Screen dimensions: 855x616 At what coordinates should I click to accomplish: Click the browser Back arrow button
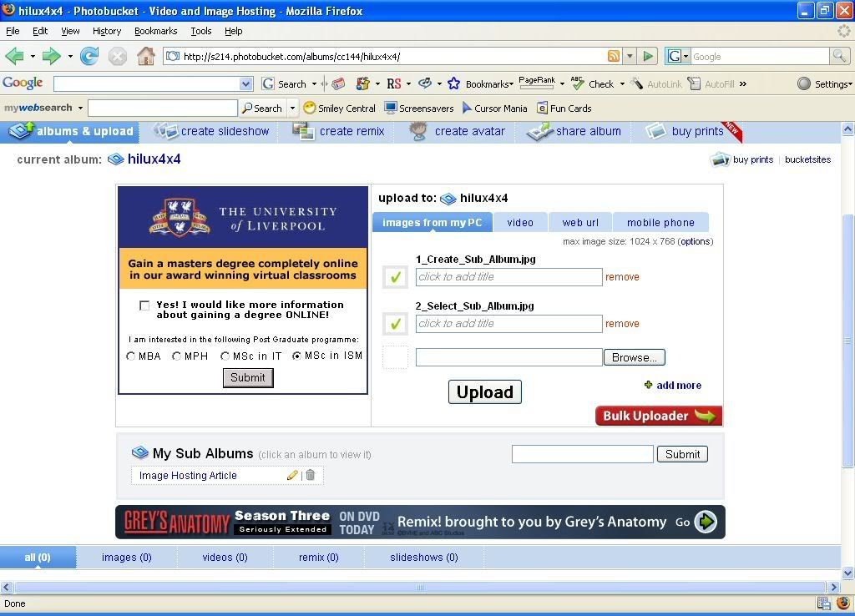coord(15,56)
